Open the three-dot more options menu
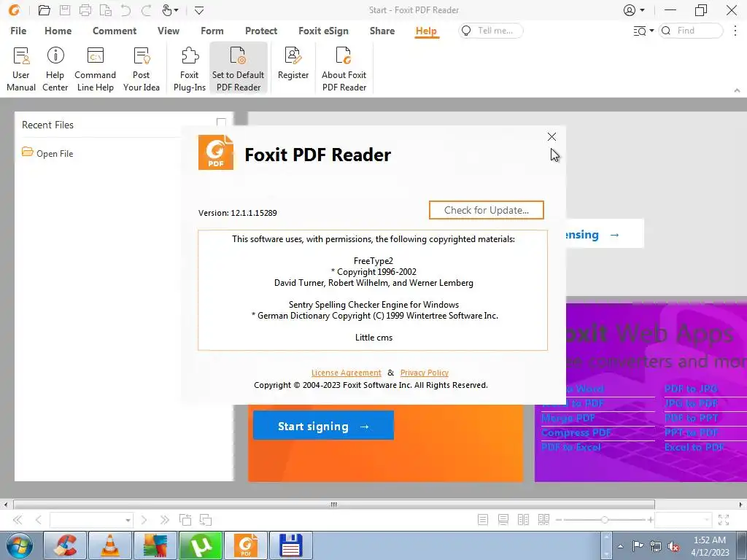The image size is (747, 560). pos(735,31)
